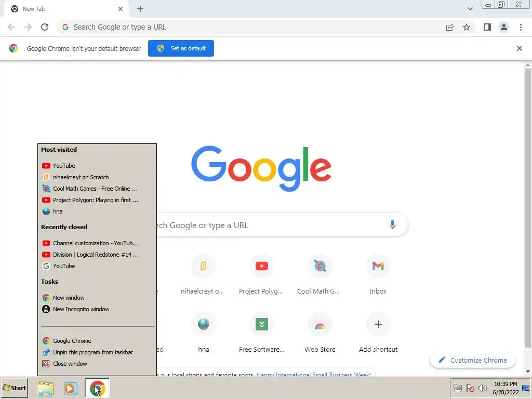532x399 pixels.
Task: Expand the tab search dropdown arrow
Action: coord(470,9)
